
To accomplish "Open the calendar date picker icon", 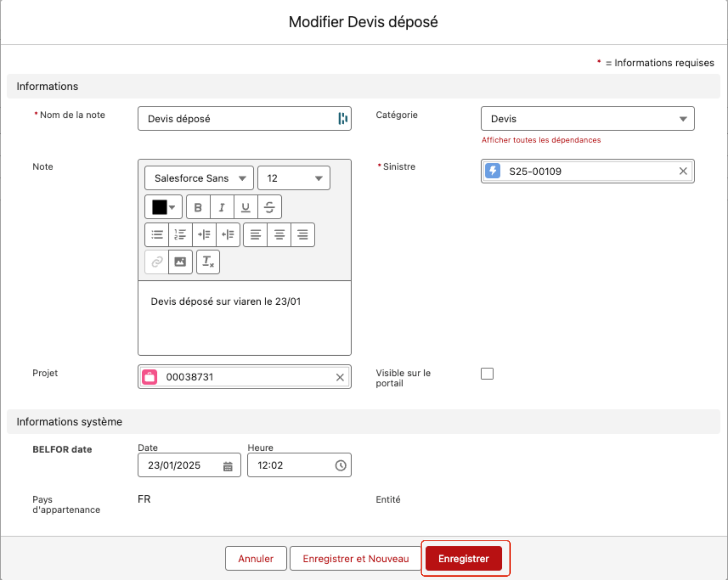I will point(228,466).
